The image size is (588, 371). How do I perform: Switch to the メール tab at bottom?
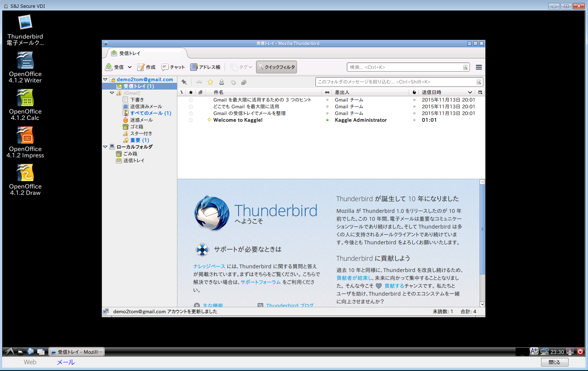click(x=66, y=362)
